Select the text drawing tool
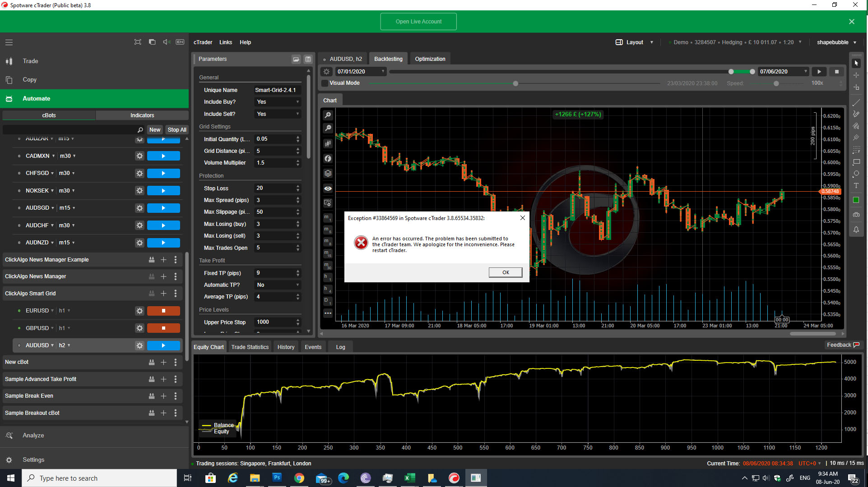Image resolution: width=868 pixels, height=487 pixels. point(856,186)
